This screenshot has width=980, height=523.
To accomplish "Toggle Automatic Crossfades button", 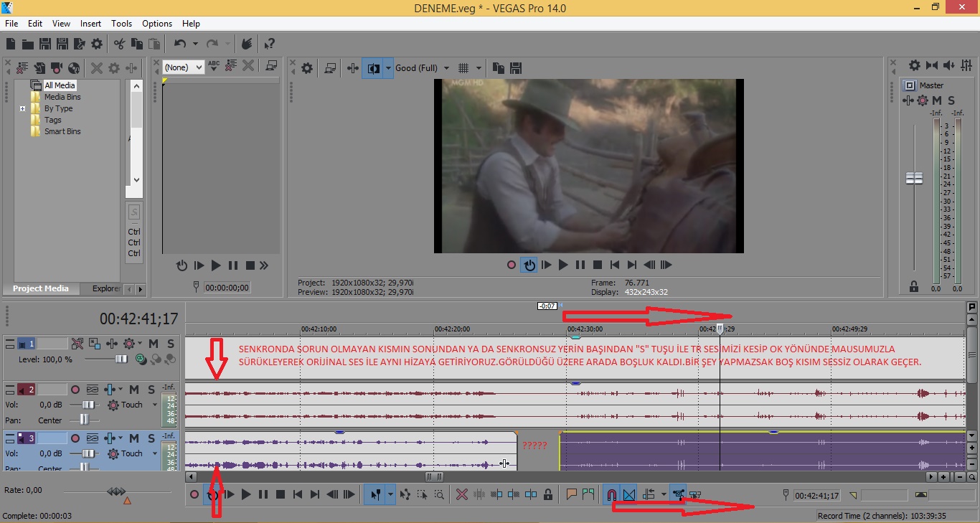I will (629, 494).
